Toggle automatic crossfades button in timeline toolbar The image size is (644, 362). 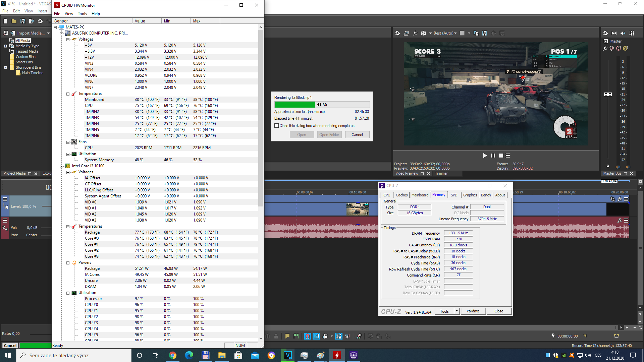coord(316,336)
